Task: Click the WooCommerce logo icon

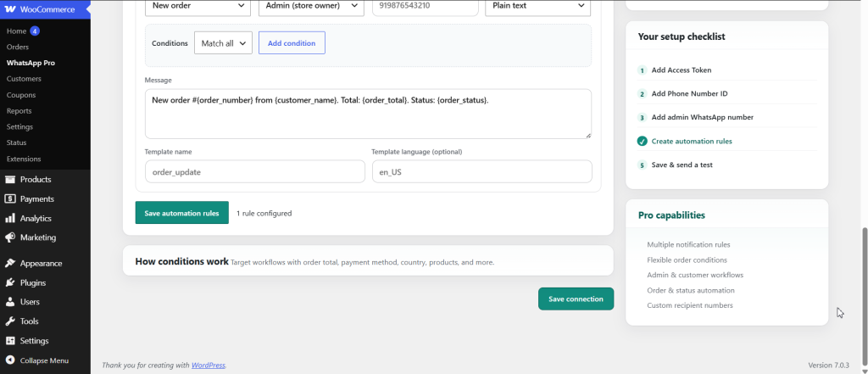Action: point(10,10)
